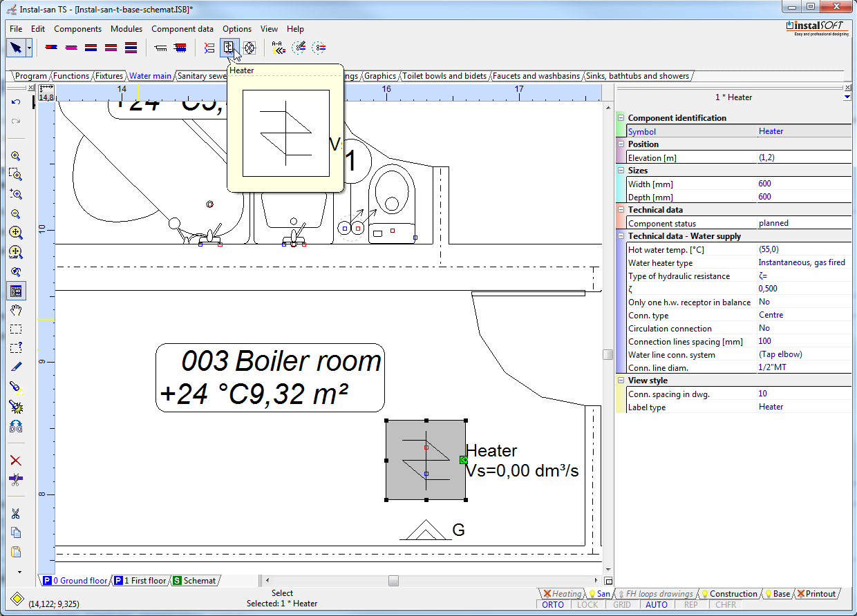Screen dimensions: 857x616
Task: Pick the magenta single pipe tool
Action: (71, 48)
